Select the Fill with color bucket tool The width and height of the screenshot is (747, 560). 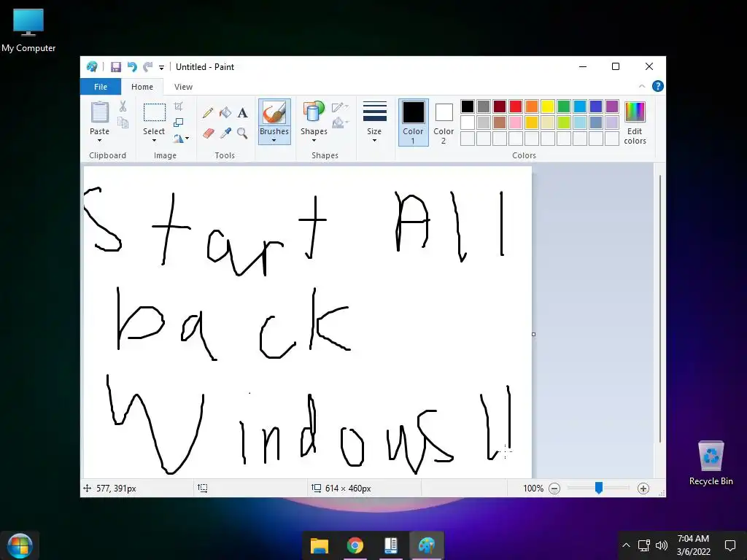point(225,112)
